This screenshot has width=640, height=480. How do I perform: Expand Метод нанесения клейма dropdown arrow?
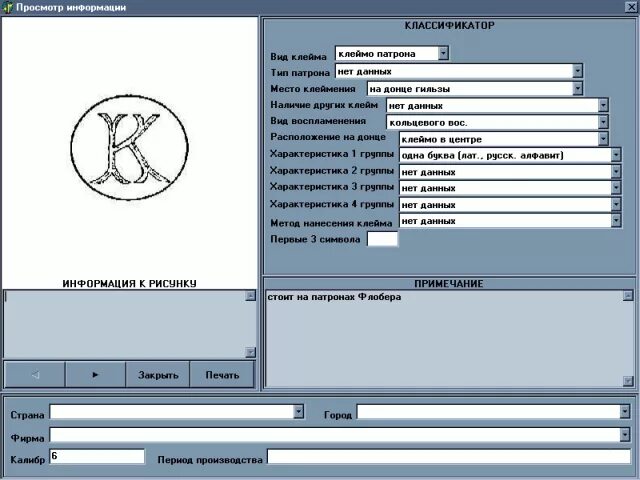click(616, 221)
